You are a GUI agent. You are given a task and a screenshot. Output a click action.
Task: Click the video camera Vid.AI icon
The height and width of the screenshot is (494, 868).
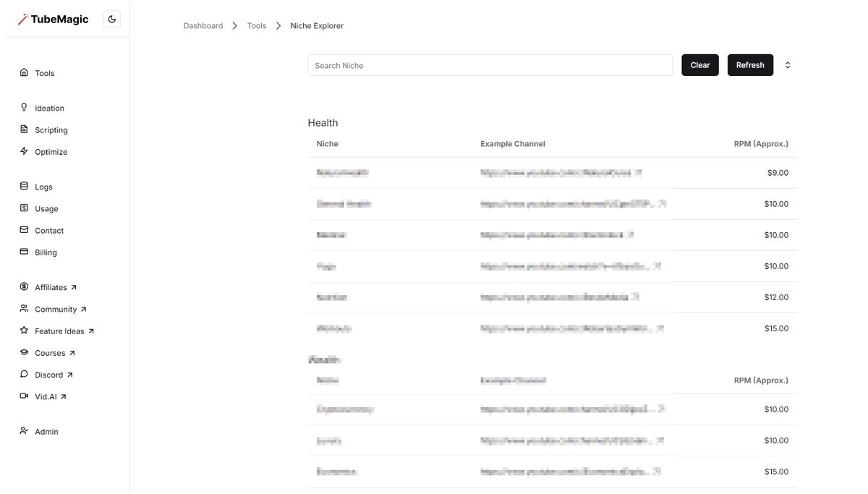(24, 396)
